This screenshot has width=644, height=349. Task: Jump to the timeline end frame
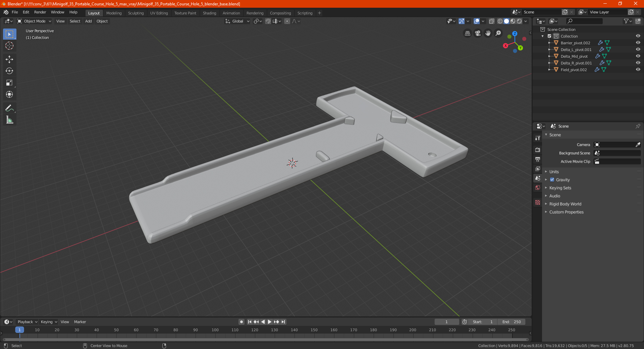[283, 322]
